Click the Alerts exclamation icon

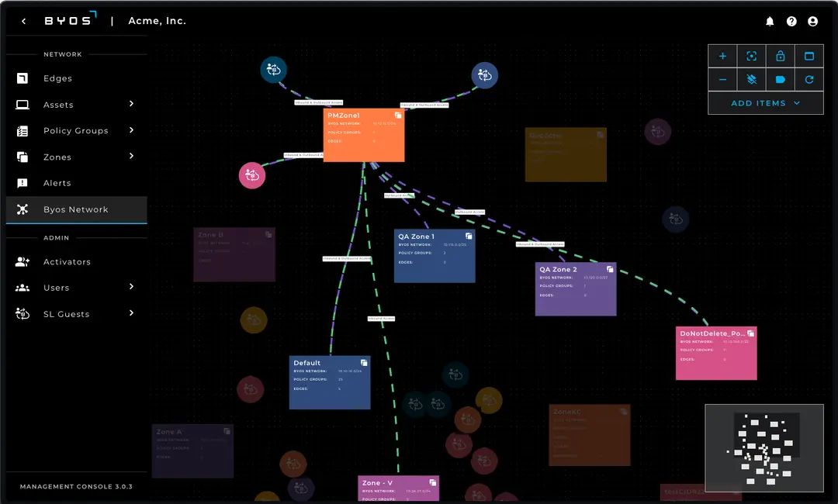click(23, 183)
